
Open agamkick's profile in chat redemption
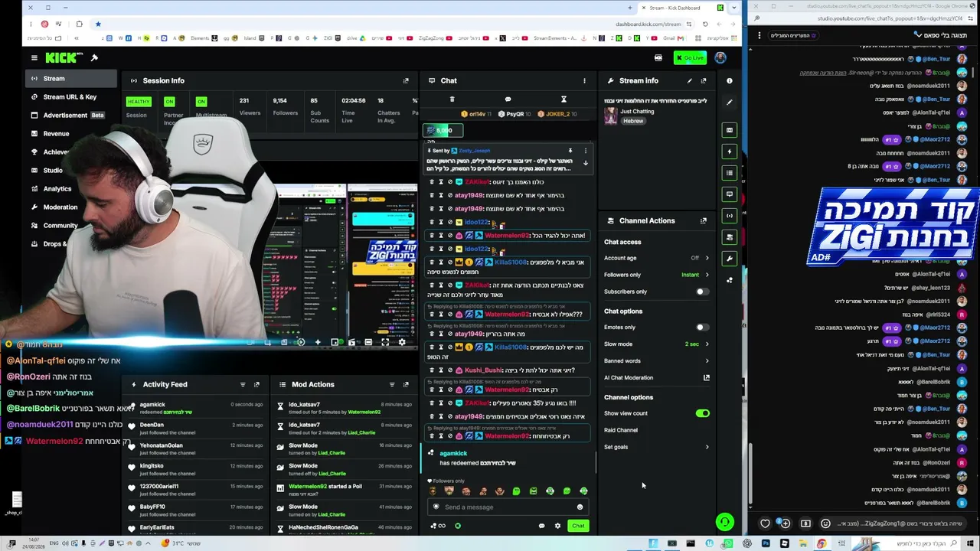click(x=453, y=453)
